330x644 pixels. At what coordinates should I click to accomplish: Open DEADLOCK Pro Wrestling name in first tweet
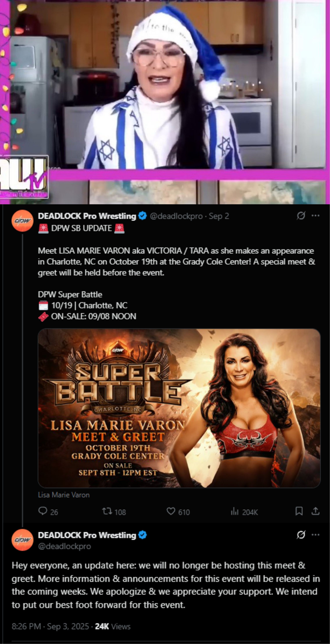87,216
